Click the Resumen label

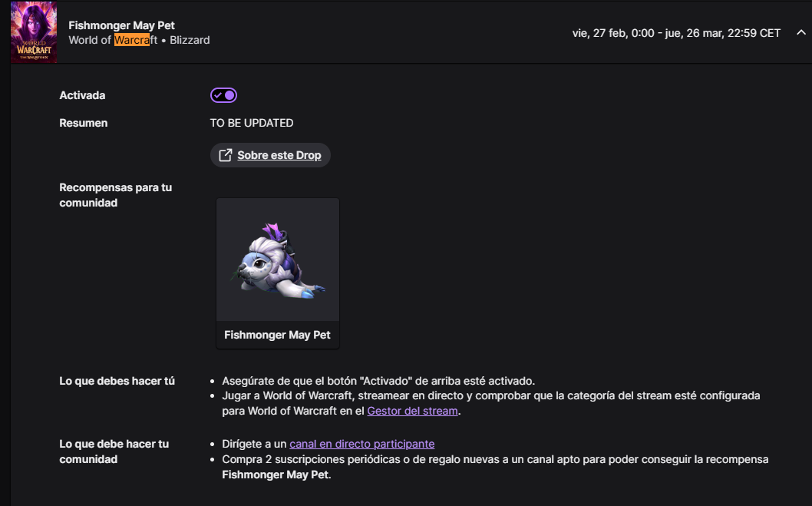(83, 123)
